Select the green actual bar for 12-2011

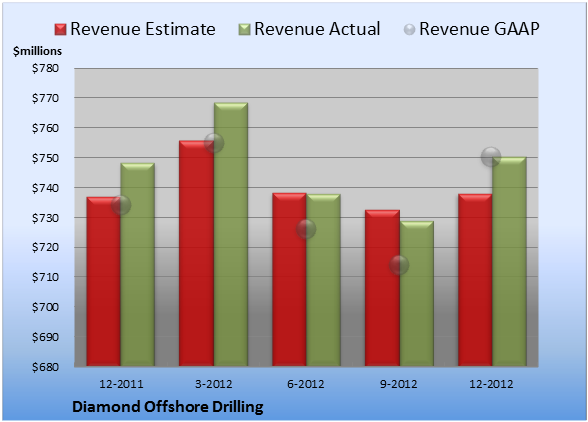click(x=138, y=264)
